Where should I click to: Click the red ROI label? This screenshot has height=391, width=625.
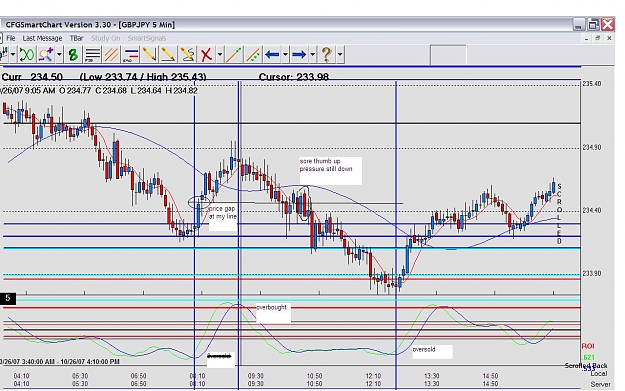coord(588,346)
